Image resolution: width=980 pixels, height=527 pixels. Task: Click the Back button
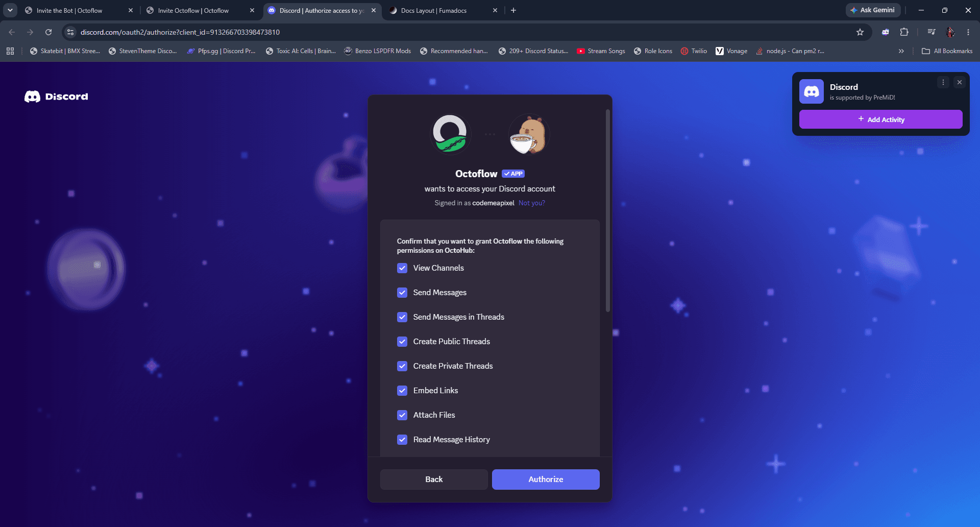tap(434, 480)
